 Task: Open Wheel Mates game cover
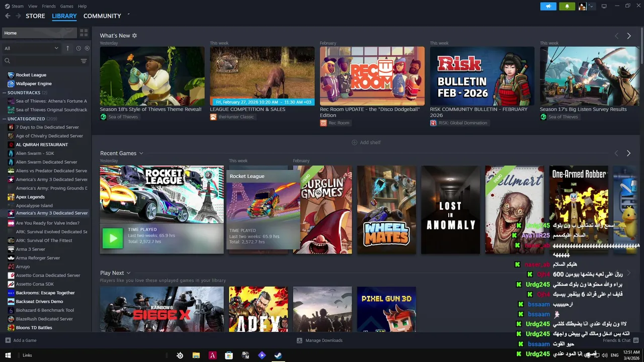coord(386,210)
